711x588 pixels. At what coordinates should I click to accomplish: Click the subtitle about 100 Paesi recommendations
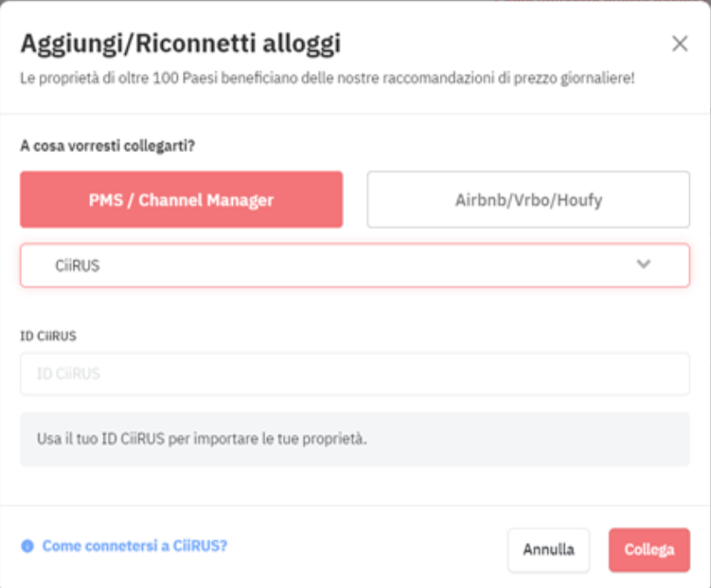(327, 79)
